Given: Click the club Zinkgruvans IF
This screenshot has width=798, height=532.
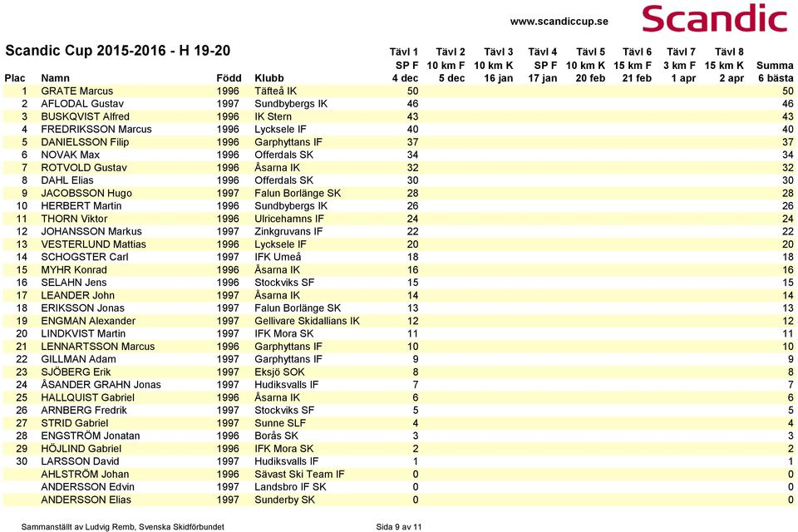Looking at the screenshot, I should 288,231.
